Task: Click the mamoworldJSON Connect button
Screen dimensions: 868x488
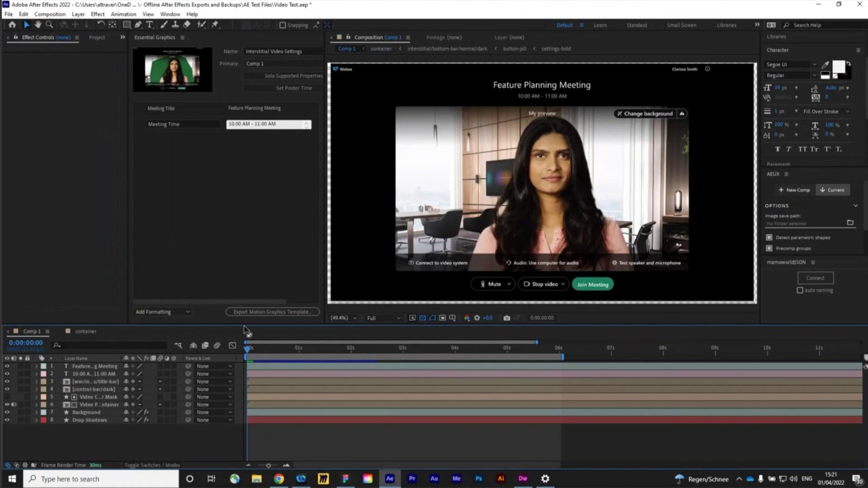Action: click(815, 278)
